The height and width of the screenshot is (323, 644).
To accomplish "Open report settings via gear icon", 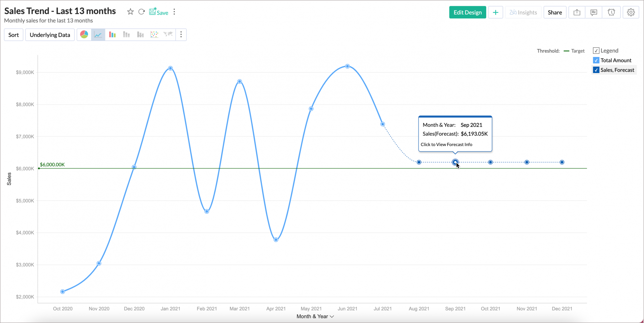I will (630, 12).
